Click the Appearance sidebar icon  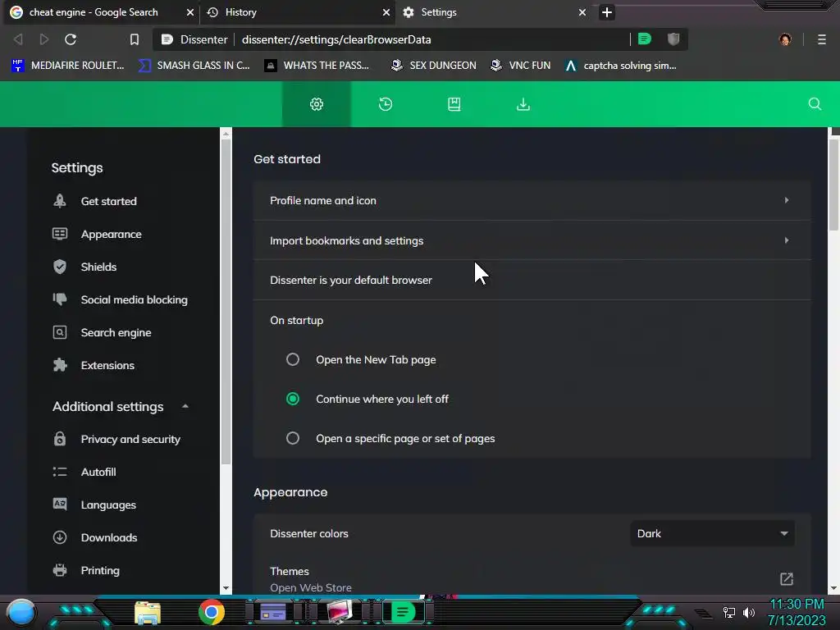tap(60, 234)
